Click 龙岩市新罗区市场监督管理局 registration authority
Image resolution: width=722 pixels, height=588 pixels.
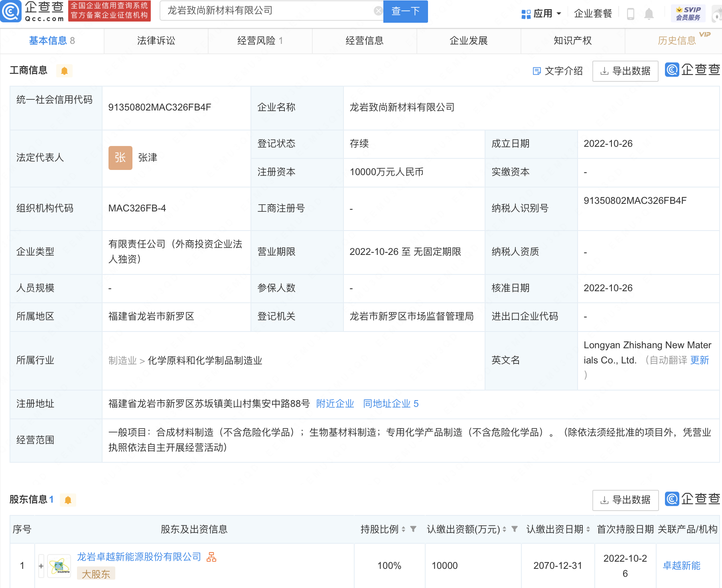click(412, 316)
